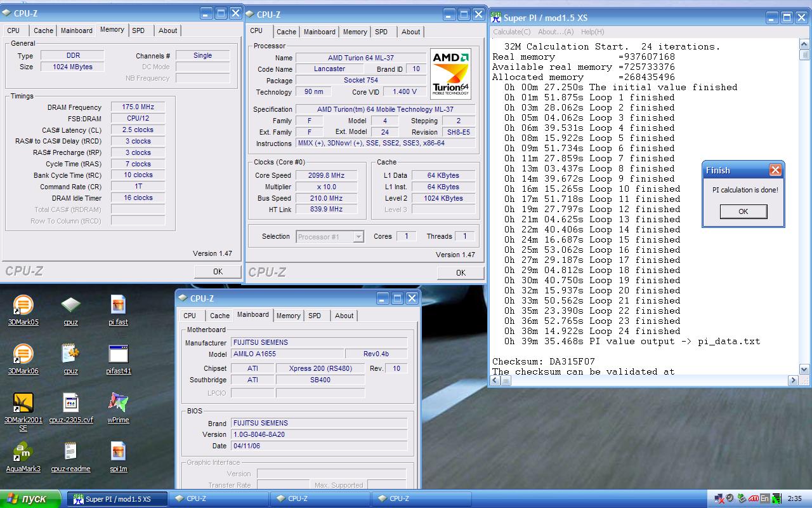Click the Start button (пуск)
Viewport: 812px width, 508px height.
(30, 498)
